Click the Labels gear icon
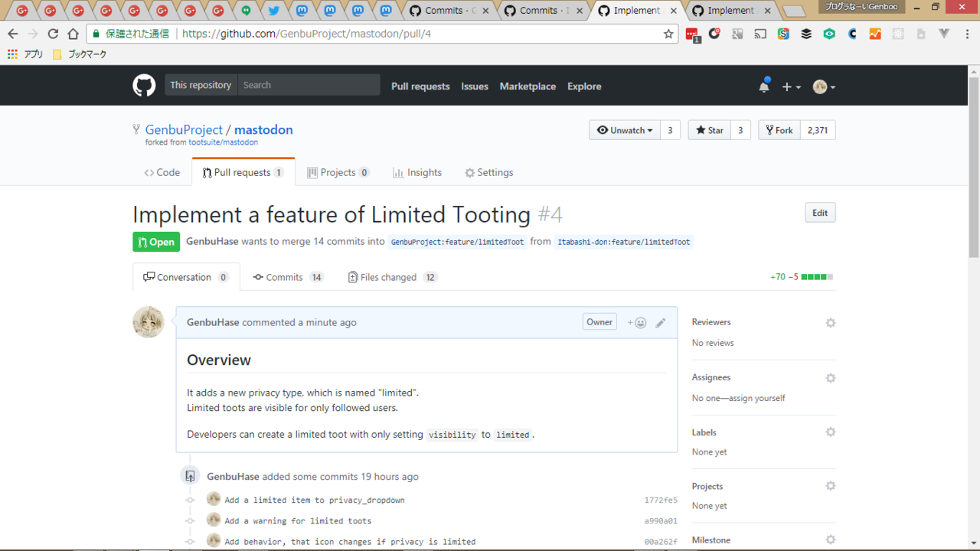The image size is (980, 551). click(x=830, y=432)
